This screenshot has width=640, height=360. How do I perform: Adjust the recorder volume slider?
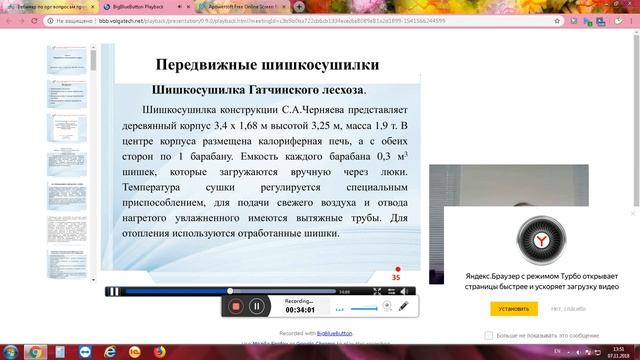364,309
